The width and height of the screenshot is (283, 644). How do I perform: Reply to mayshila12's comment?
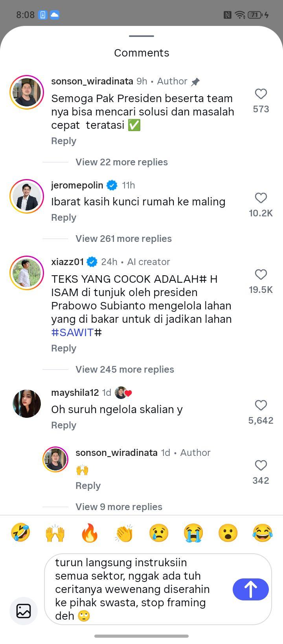click(64, 425)
